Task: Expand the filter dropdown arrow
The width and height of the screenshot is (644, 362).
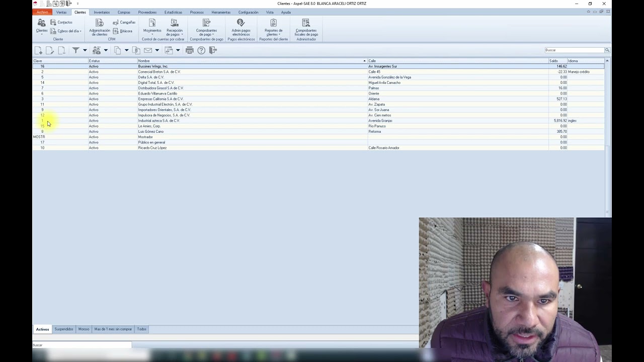Action: click(x=85, y=50)
